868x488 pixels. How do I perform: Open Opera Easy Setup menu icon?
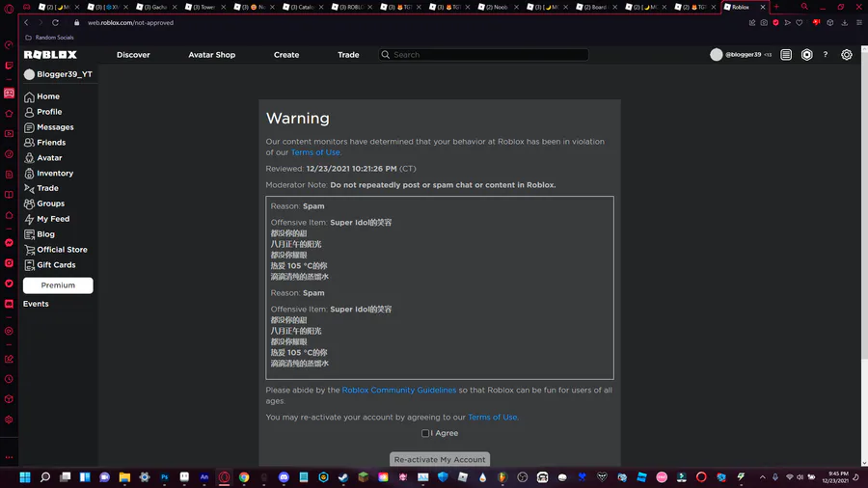tap(859, 23)
